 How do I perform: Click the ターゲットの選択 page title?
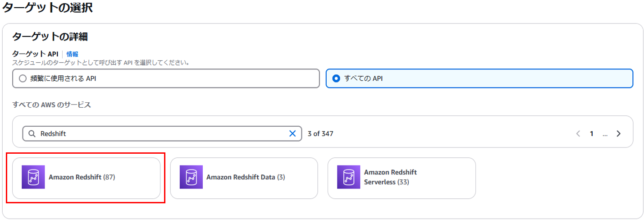coord(48,8)
